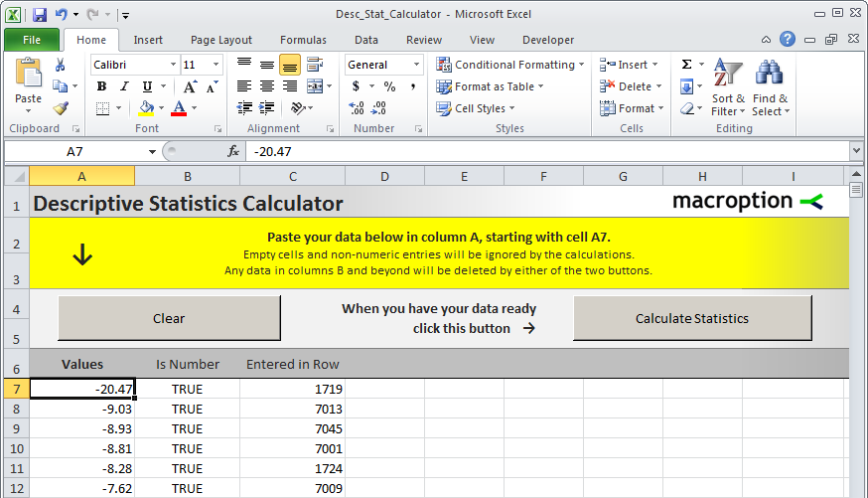Toggle Align Text Left
Screen dimensions: 868x498
[x=244, y=86]
